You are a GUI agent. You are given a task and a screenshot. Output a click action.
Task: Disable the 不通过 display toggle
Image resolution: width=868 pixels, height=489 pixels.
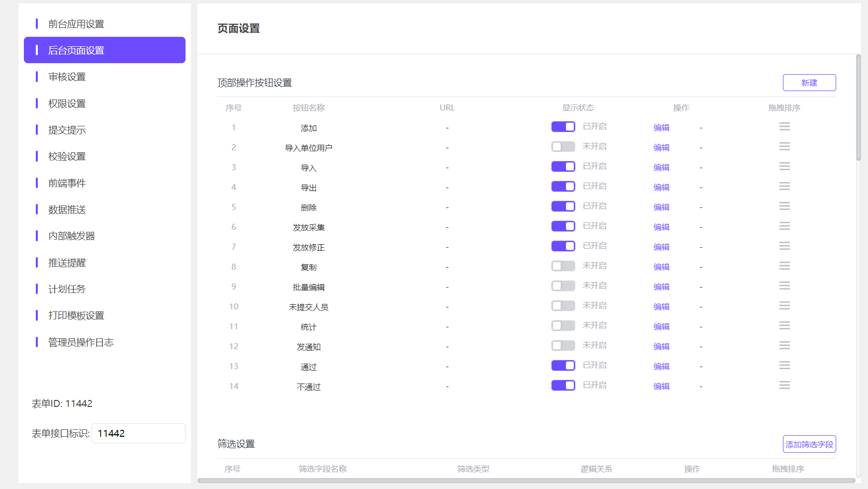click(563, 386)
